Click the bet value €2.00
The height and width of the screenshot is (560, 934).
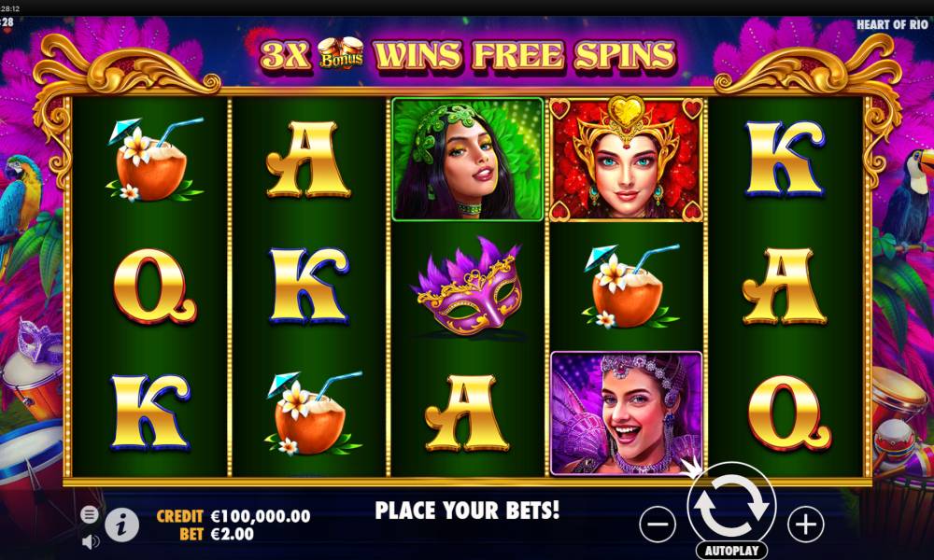point(233,534)
